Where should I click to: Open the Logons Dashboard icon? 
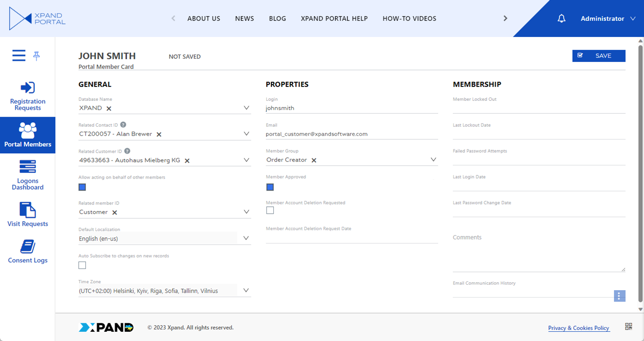(x=28, y=167)
